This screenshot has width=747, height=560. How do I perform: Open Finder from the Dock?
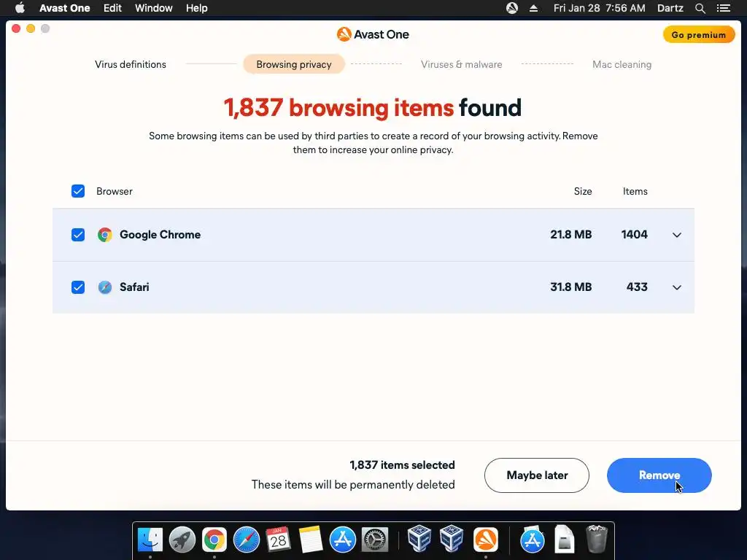(x=150, y=540)
